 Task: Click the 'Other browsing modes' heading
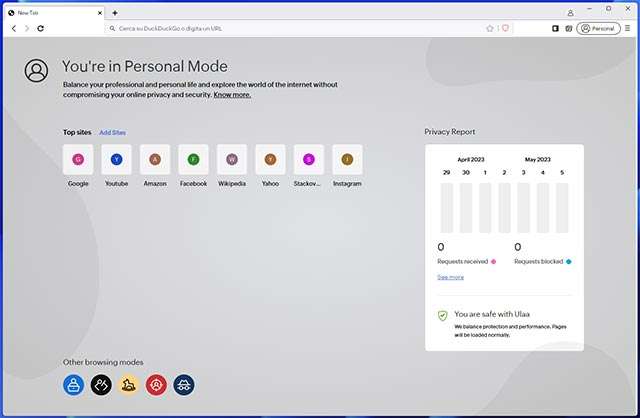(103, 362)
